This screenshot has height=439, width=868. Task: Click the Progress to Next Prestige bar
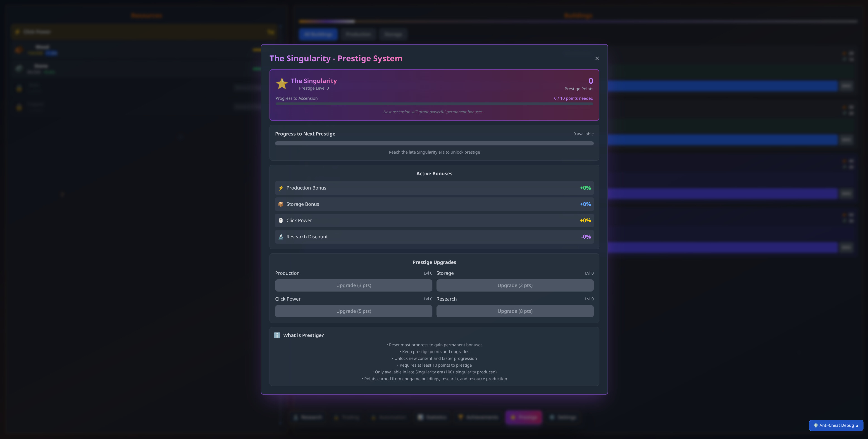coord(434,143)
